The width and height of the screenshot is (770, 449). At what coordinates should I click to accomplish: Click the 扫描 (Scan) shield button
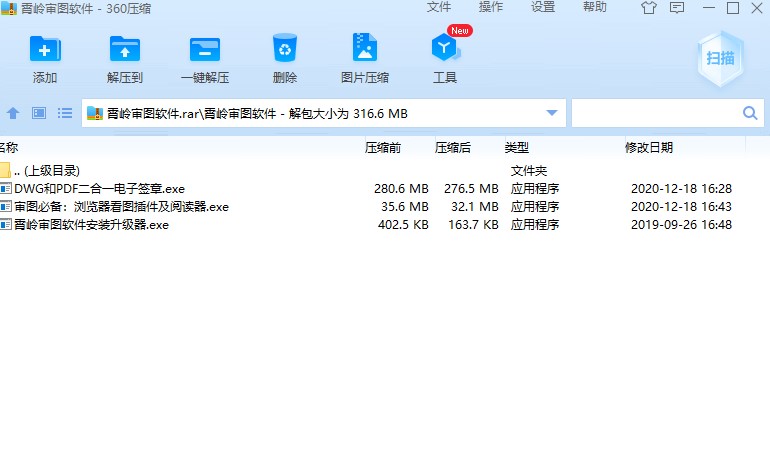coord(720,58)
